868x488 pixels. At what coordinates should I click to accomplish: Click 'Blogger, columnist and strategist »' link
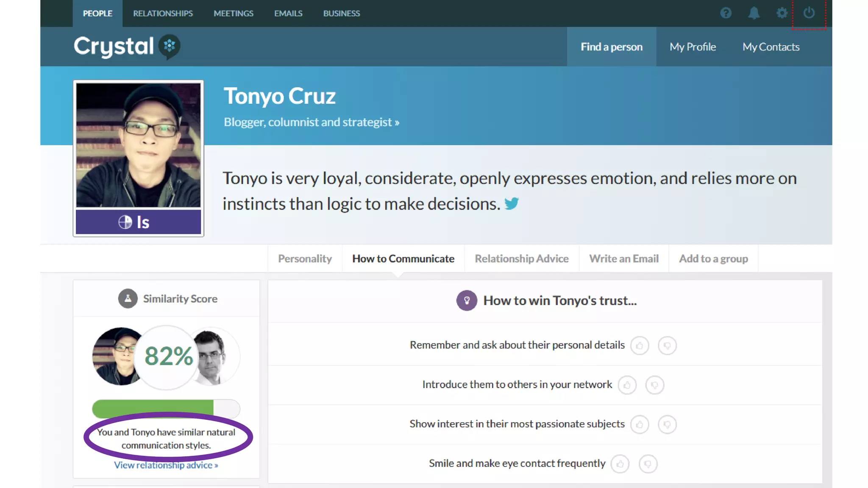tap(312, 122)
